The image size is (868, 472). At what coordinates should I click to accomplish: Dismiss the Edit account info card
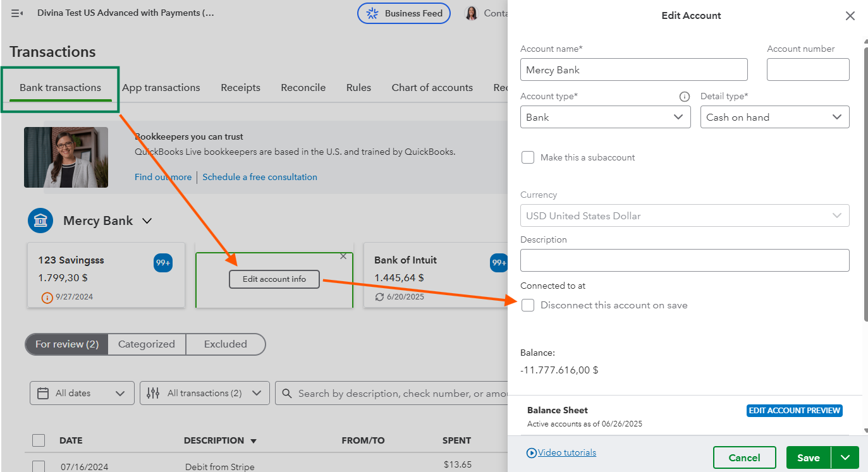pyautogui.click(x=343, y=256)
